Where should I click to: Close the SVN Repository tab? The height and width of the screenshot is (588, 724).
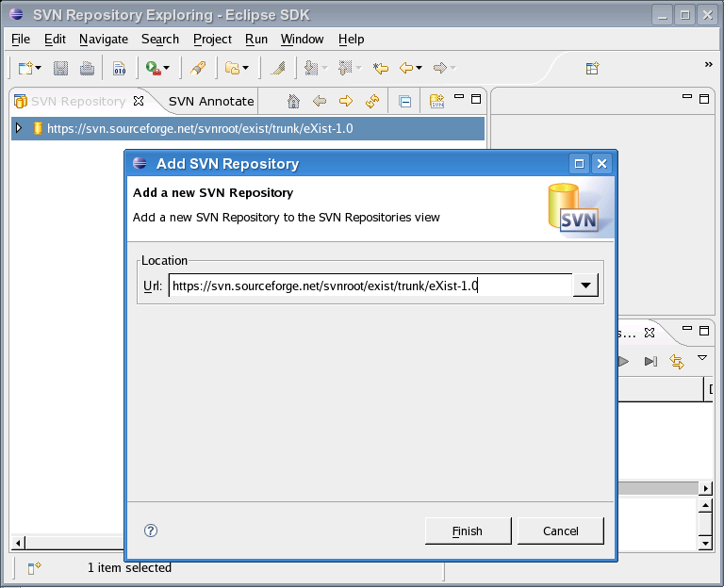point(138,101)
